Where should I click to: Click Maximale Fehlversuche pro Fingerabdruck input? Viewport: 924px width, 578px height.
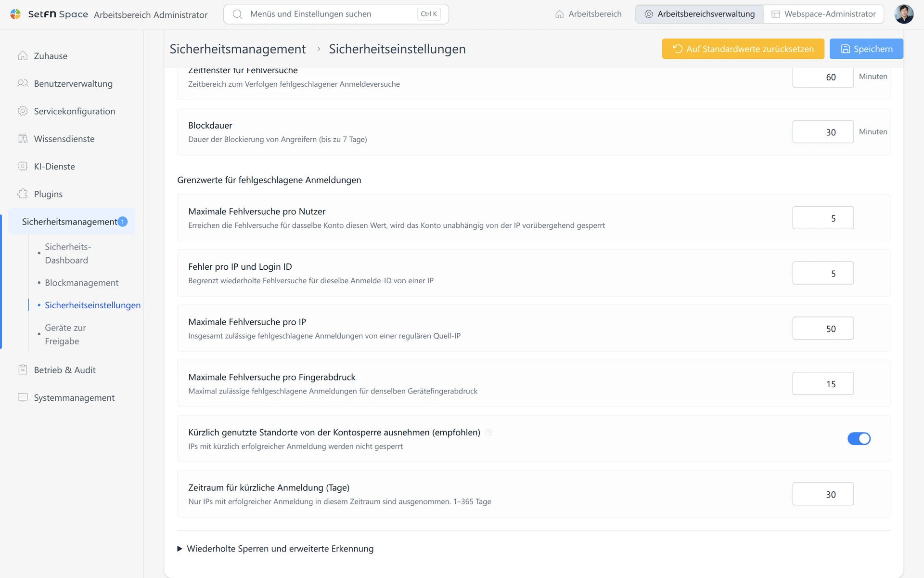click(x=823, y=384)
